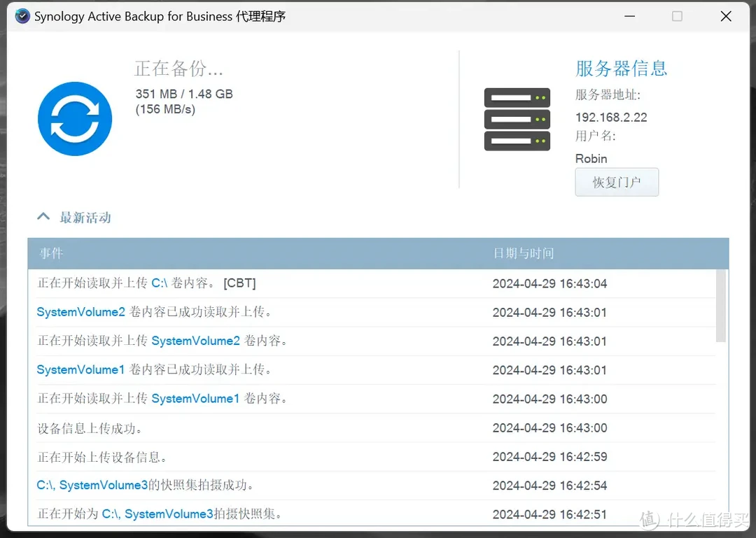Image resolution: width=756 pixels, height=538 pixels.
Task: Click SystemVolume2 link in the 正在开始读取 row
Action: click(196, 341)
